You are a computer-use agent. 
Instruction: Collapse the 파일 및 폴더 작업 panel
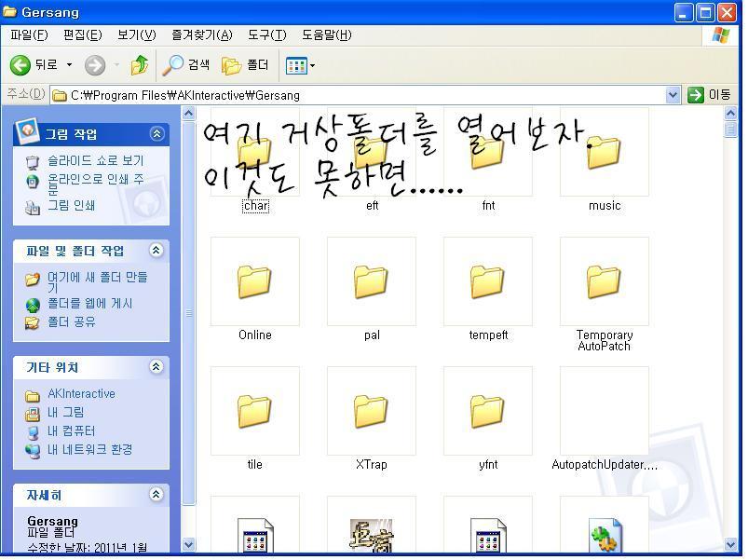click(x=156, y=250)
